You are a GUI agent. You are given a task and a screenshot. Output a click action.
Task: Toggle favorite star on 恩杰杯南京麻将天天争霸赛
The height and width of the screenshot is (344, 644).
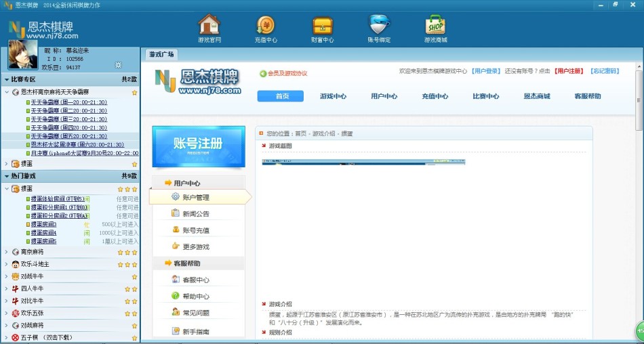134,92
